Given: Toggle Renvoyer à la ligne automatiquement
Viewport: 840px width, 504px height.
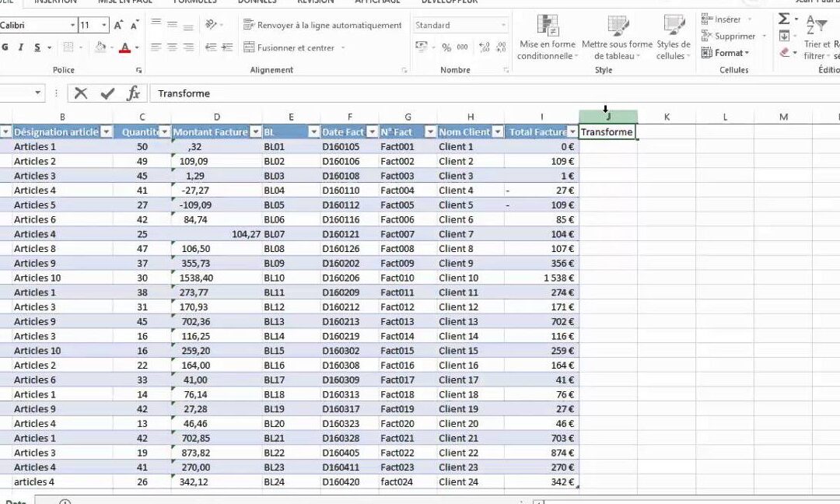Looking at the screenshot, I should 322,25.
